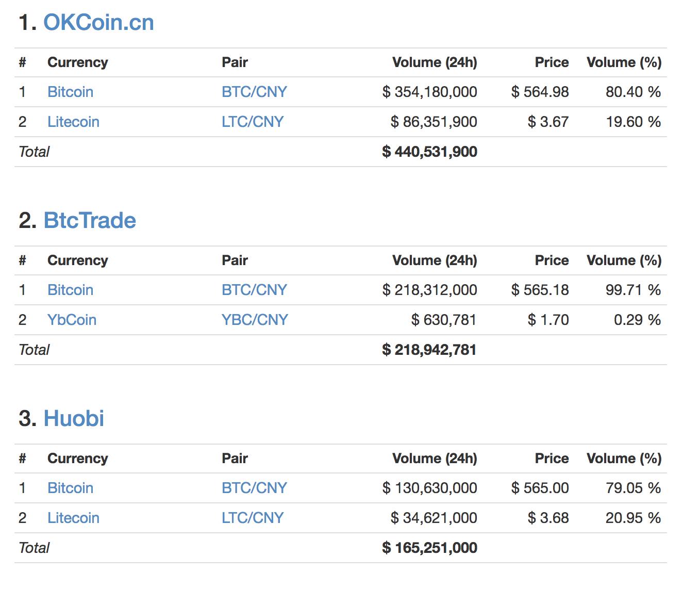Click YbCoin in the BtcTrade table
Viewport: 700px width, 589px height.
coord(72,320)
